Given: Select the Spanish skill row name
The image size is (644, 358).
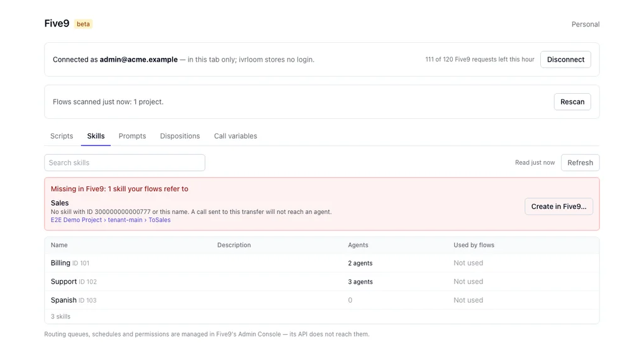Looking at the screenshot, I should (64, 300).
